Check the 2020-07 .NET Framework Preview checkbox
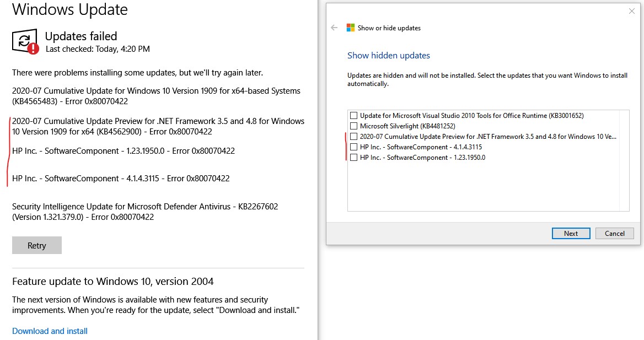The width and height of the screenshot is (644, 340). click(x=353, y=136)
